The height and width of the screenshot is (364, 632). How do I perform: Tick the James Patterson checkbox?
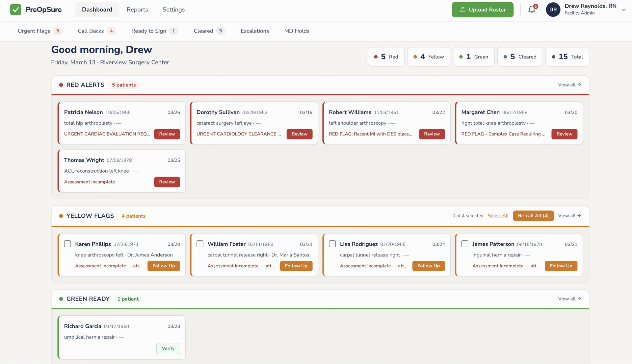[465, 244]
